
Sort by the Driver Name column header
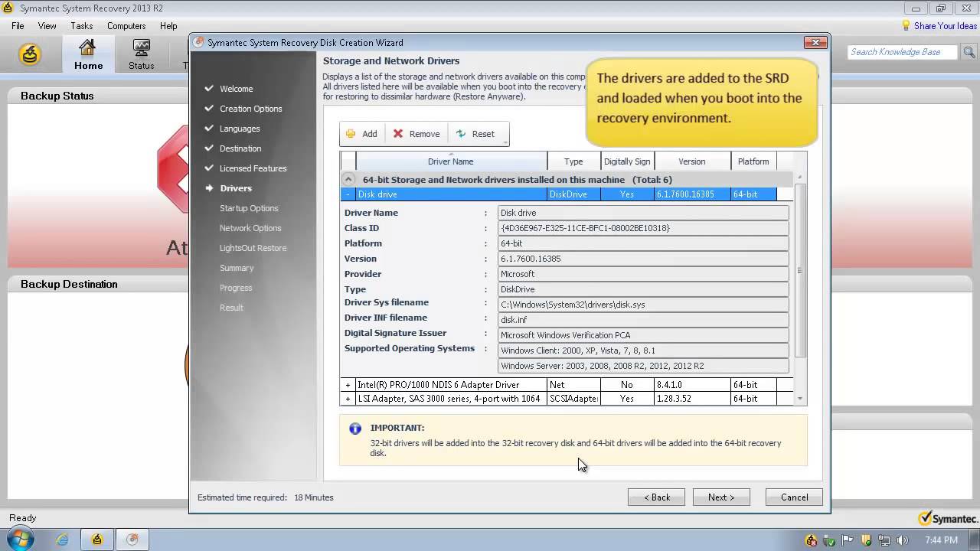[451, 161]
